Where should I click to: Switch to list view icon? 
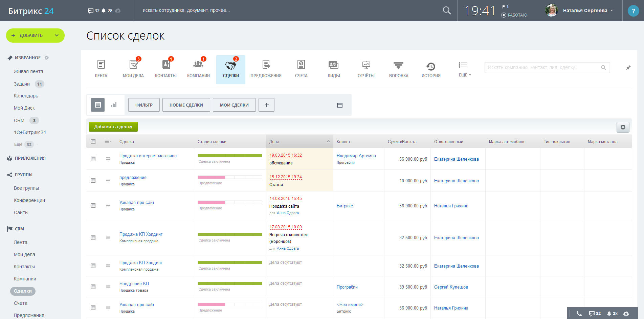[x=98, y=105]
